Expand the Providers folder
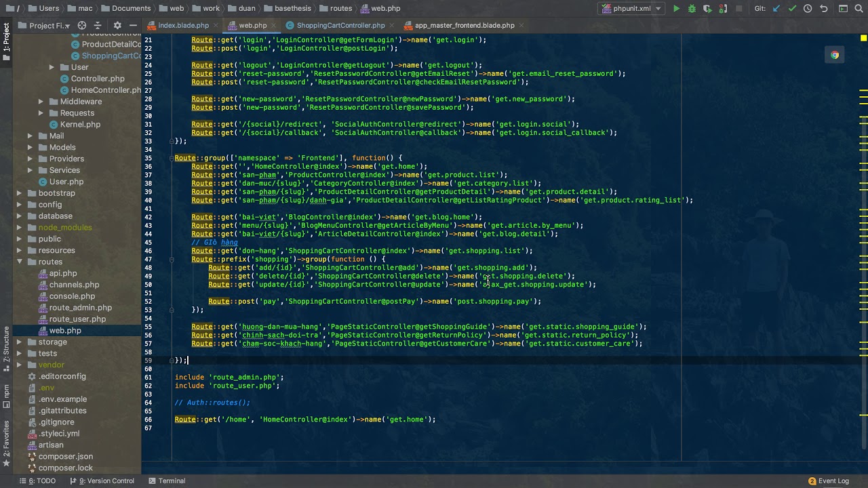The height and width of the screenshot is (488, 868). coord(30,159)
